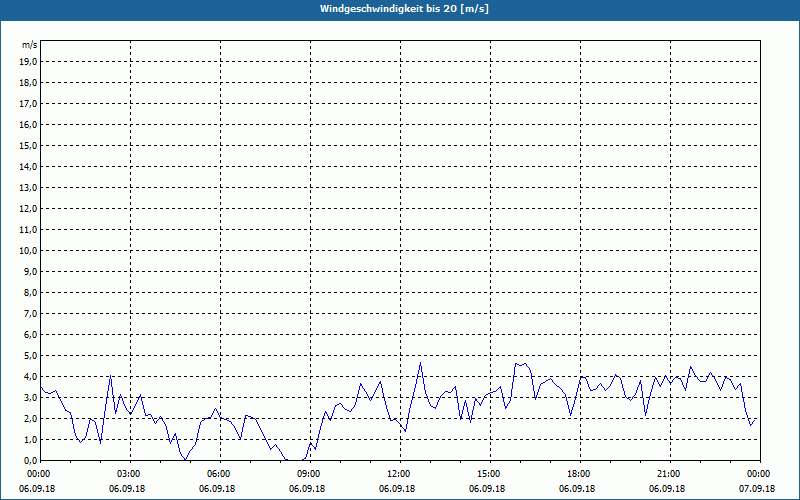Image resolution: width=800 pixels, height=500 pixels.
Task: Select the 4,0 axis label
Action: (x=30, y=377)
